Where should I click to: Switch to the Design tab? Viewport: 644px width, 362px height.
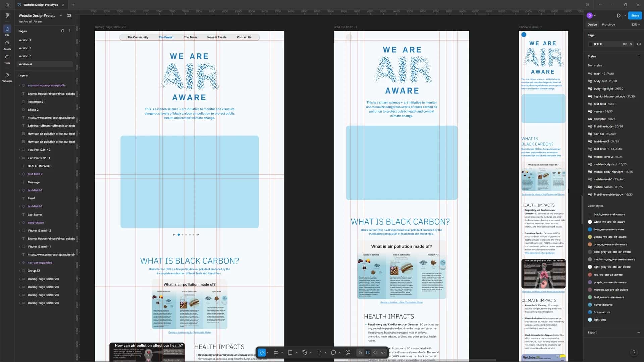click(x=592, y=25)
